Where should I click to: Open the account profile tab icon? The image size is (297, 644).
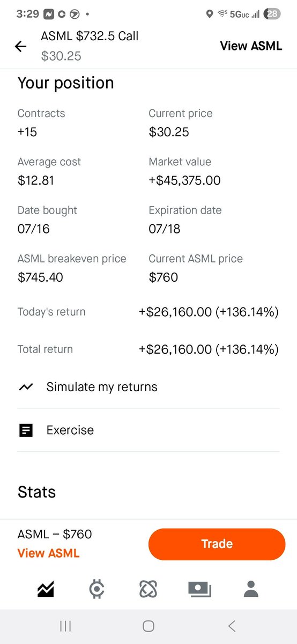coord(251,589)
